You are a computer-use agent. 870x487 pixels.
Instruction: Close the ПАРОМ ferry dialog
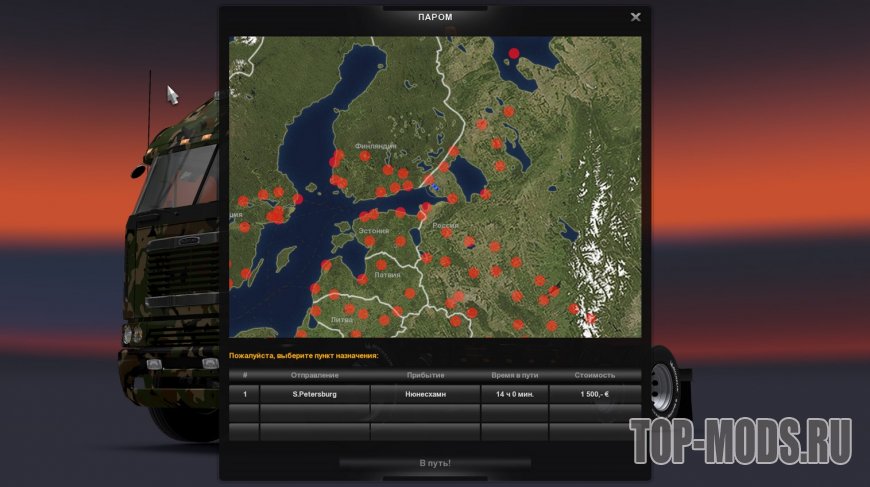(x=636, y=17)
